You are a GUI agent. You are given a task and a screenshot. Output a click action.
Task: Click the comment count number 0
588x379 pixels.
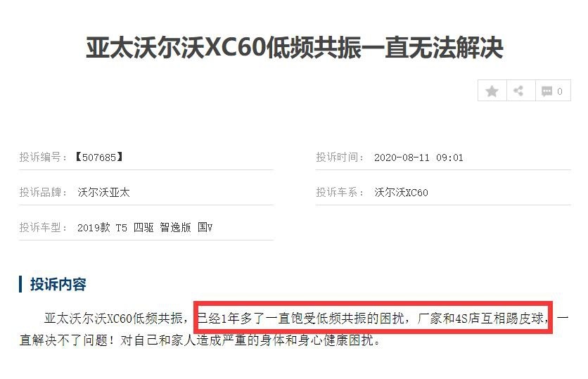[x=559, y=91]
